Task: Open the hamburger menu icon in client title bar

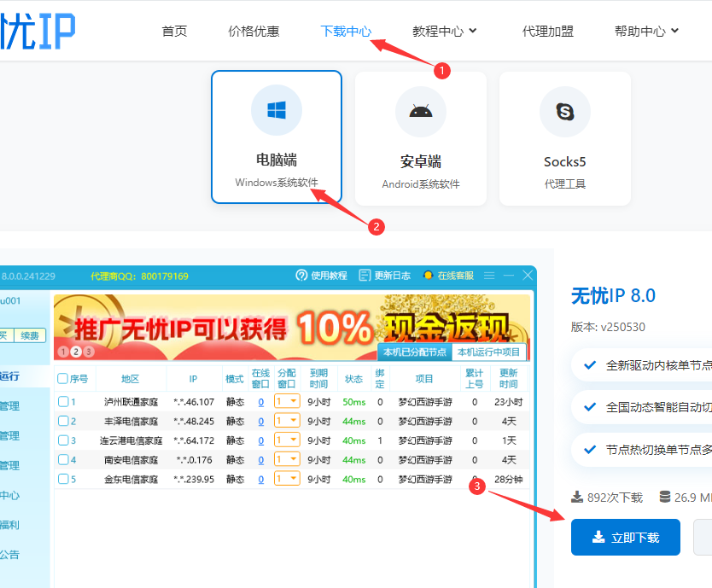Action: point(489,276)
